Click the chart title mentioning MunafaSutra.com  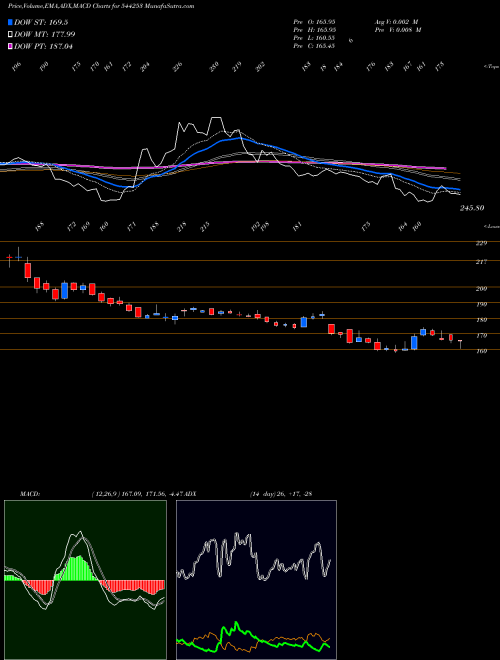[x=101, y=6]
